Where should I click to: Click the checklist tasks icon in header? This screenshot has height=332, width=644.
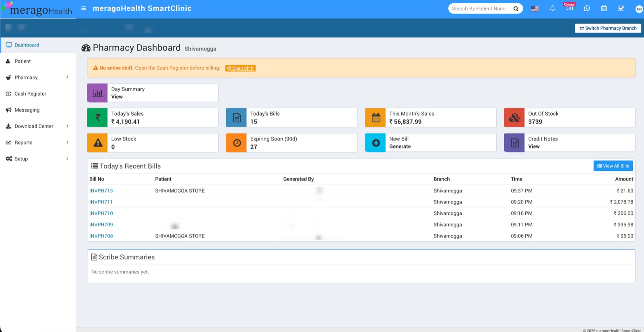(621, 8)
